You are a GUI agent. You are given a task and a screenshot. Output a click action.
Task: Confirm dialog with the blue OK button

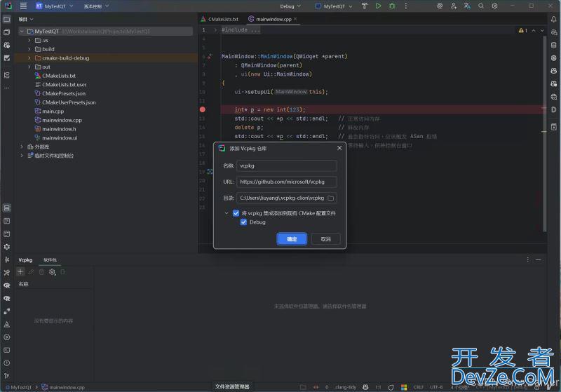click(292, 239)
